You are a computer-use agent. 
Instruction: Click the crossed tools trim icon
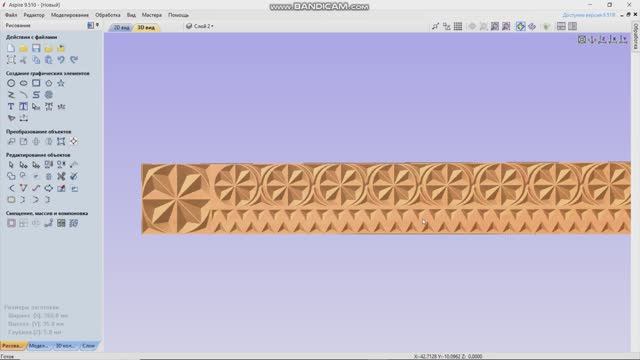61,177
